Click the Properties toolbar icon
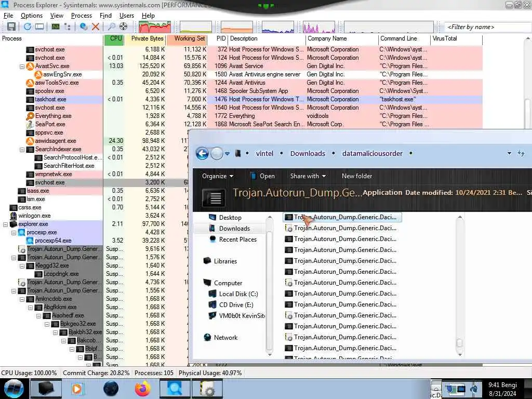The height and width of the screenshot is (399, 532). pos(84,26)
